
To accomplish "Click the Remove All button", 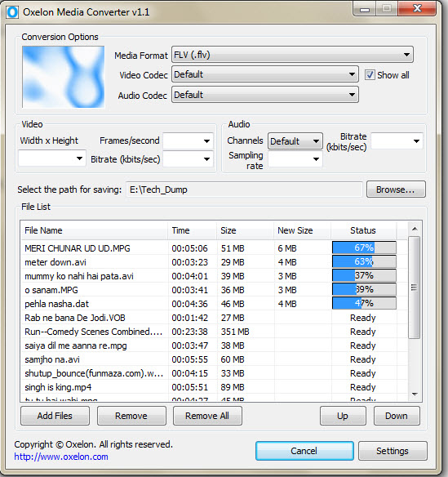I will (207, 416).
